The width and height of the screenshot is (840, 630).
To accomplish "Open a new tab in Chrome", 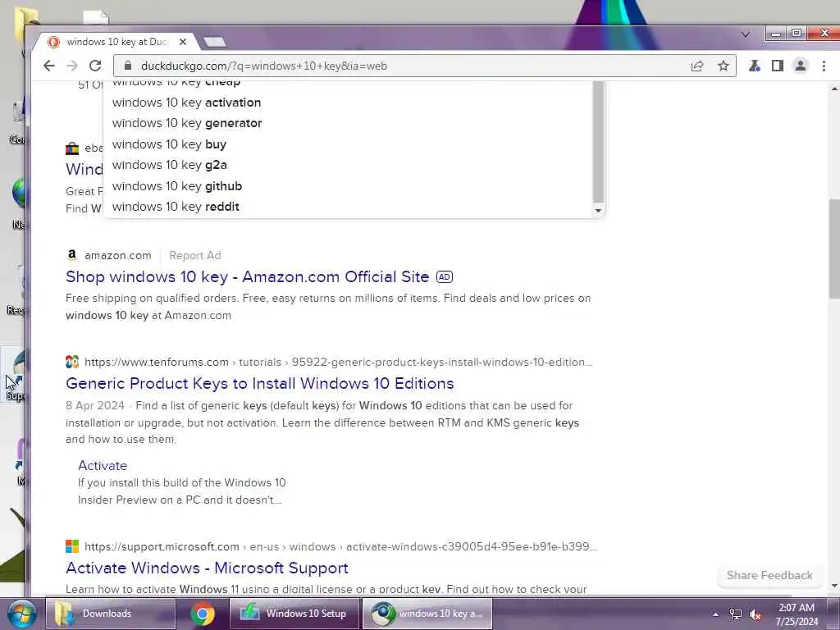I will coord(215,42).
